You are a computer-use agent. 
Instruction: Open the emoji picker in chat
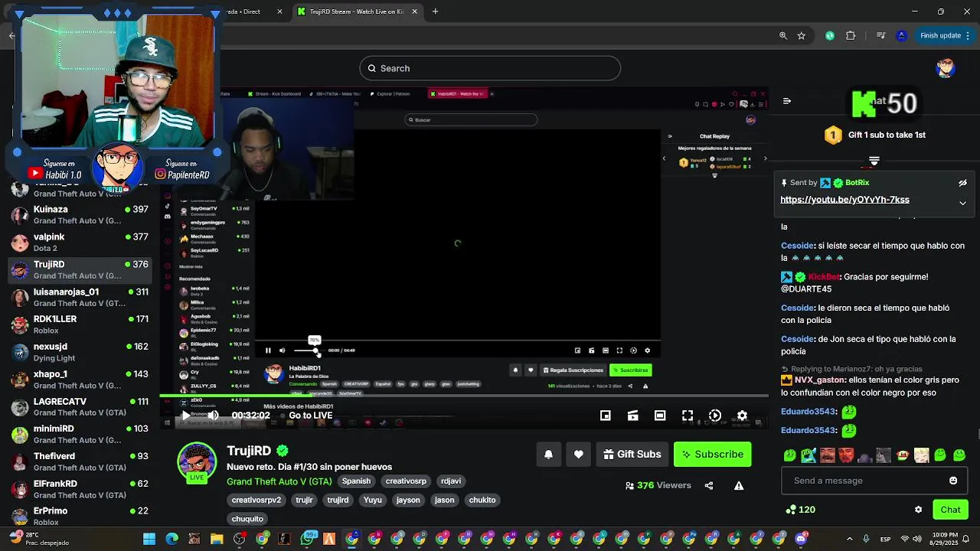tap(953, 481)
